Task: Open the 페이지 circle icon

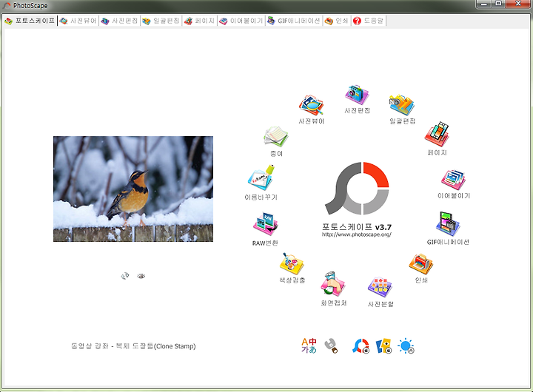Action: point(438,135)
